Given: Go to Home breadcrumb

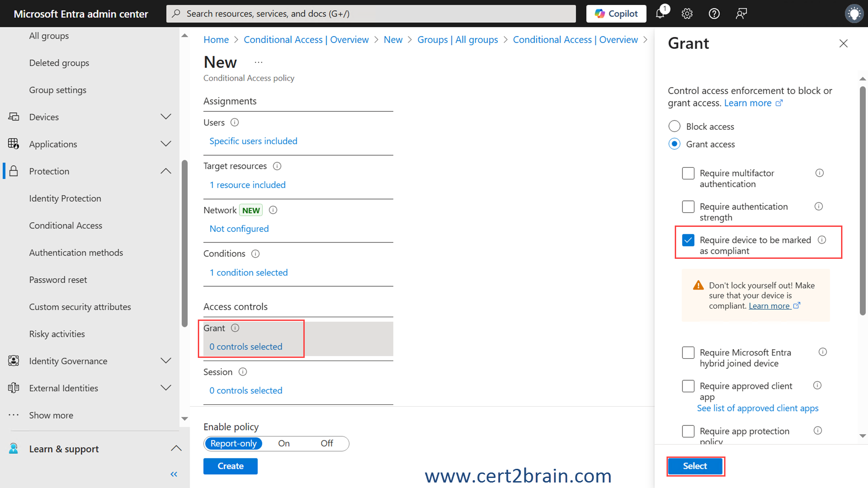Looking at the screenshot, I should point(216,40).
